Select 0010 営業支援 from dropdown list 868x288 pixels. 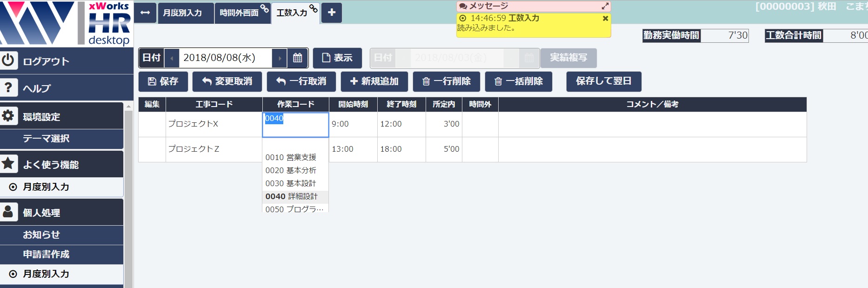pyautogui.click(x=291, y=157)
